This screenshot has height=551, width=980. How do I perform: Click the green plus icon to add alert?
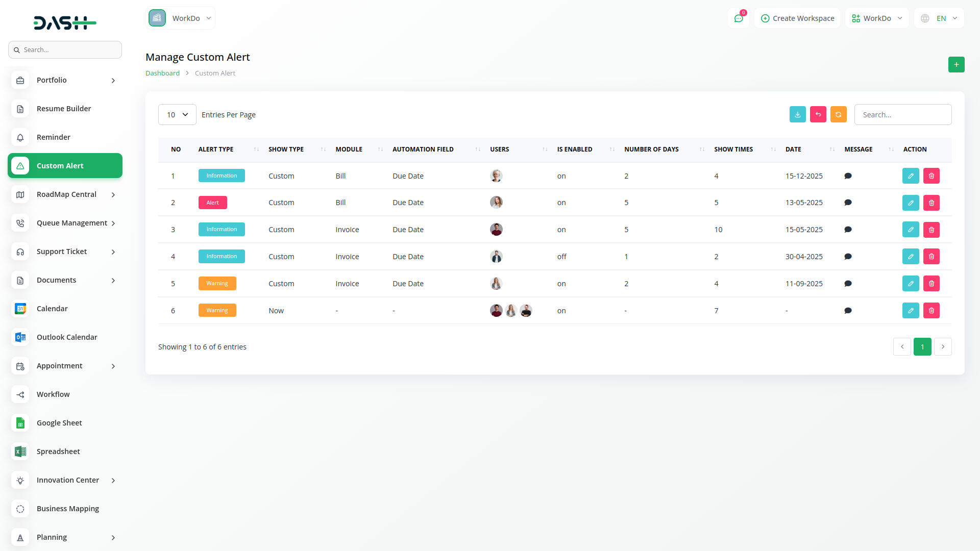coord(957,65)
